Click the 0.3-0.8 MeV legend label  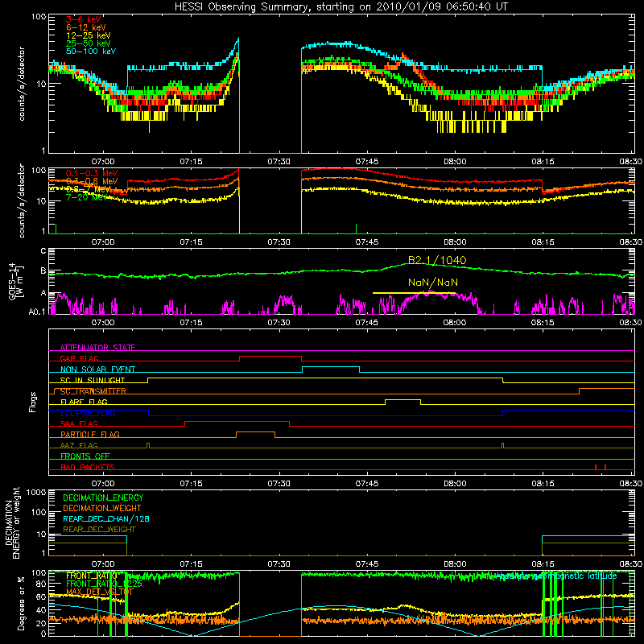point(92,181)
